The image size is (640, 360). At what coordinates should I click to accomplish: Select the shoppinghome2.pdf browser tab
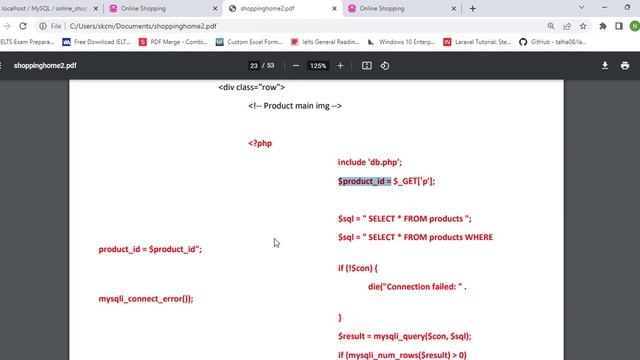click(282, 8)
